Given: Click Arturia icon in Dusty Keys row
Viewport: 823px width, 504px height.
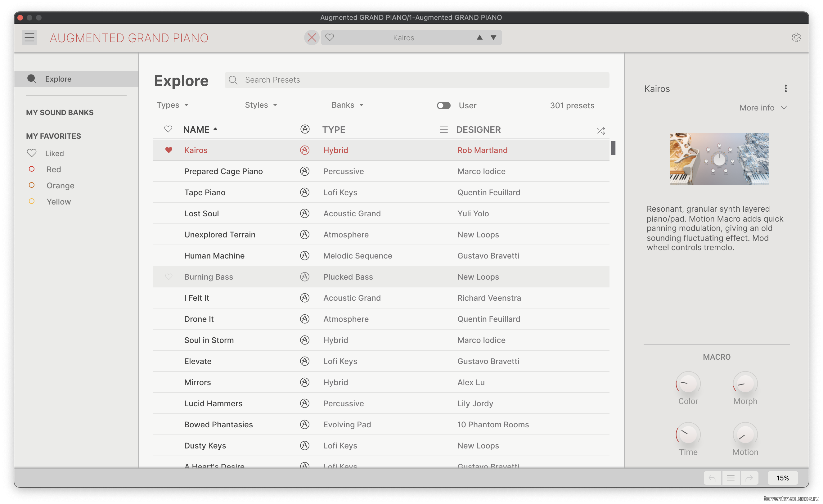Looking at the screenshot, I should click(x=304, y=445).
